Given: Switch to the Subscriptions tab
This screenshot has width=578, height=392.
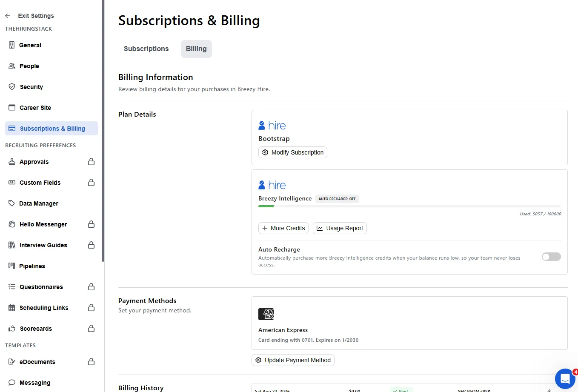Looking at the screenshot, I should coord(146,49).
